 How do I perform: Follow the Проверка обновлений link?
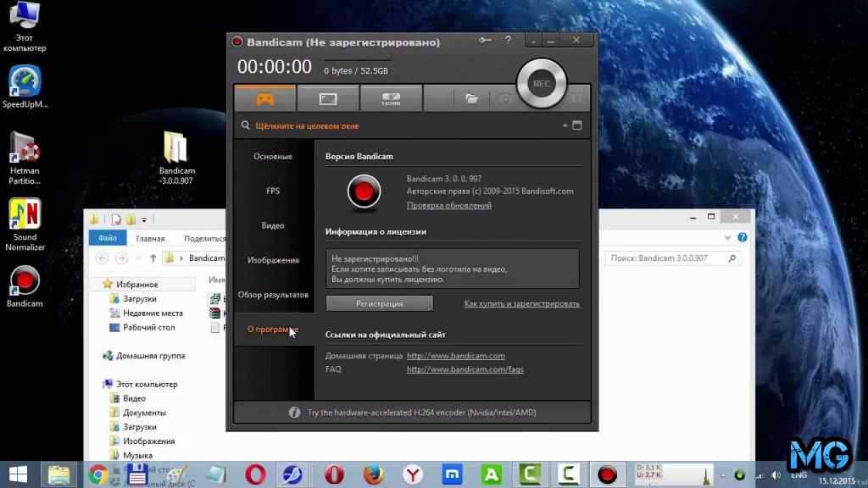(449, 205)
